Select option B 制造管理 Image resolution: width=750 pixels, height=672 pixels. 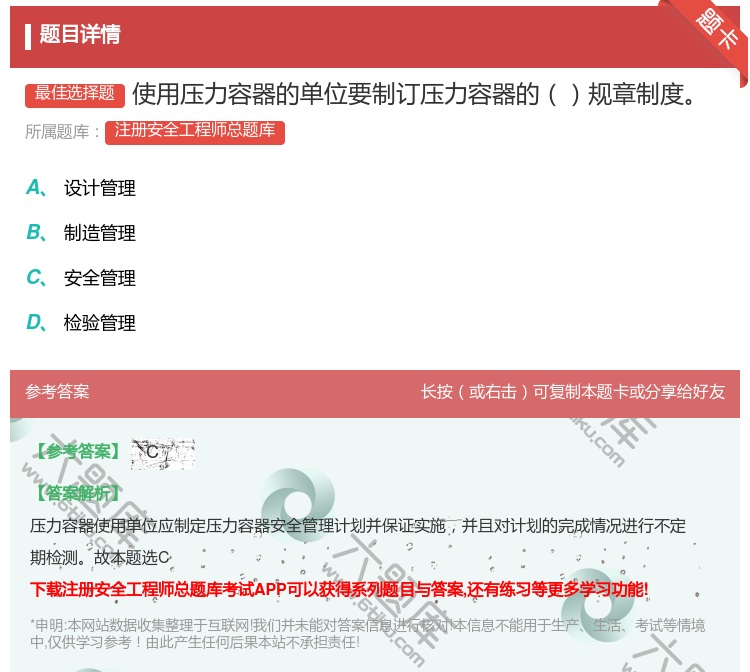pos(81,233)
